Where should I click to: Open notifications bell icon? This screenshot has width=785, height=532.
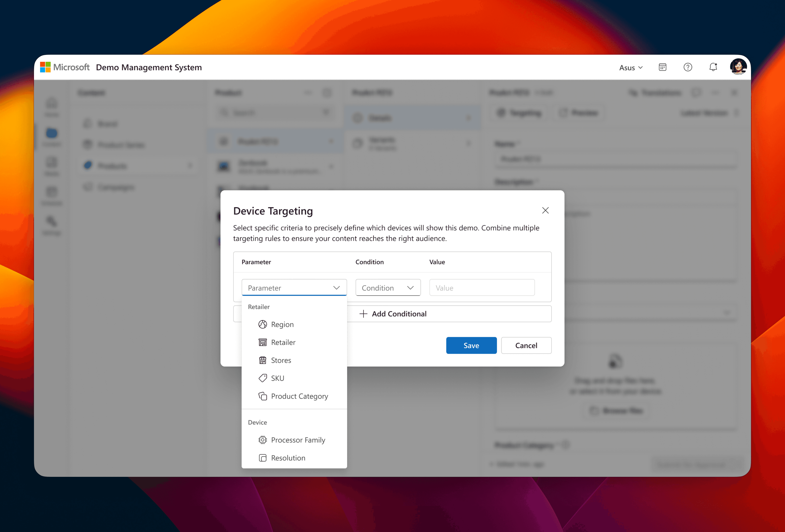(713, 67)
